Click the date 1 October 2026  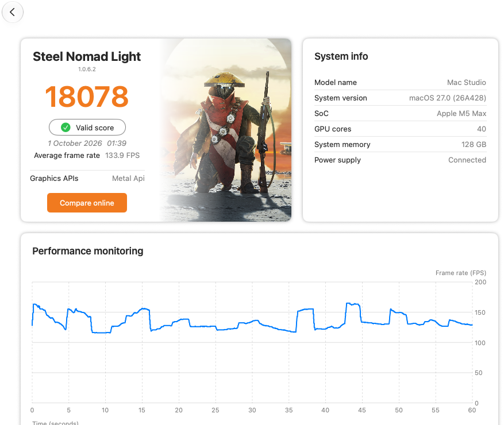coord(75,143)
